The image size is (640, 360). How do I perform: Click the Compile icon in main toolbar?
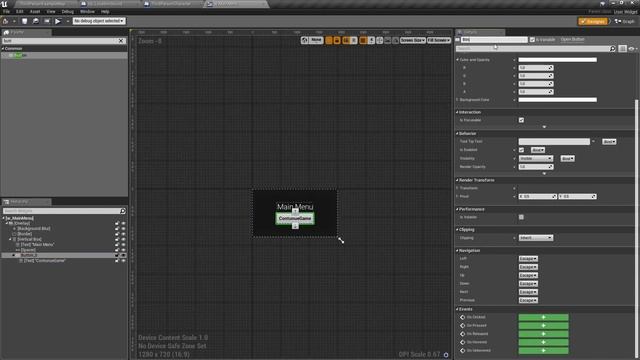coord(6,21)
